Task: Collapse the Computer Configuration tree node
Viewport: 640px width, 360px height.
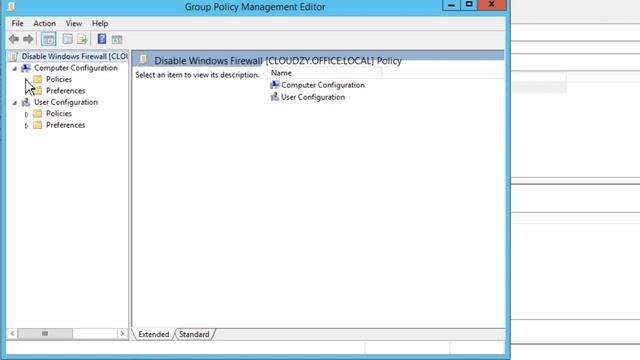Action: 15,69
